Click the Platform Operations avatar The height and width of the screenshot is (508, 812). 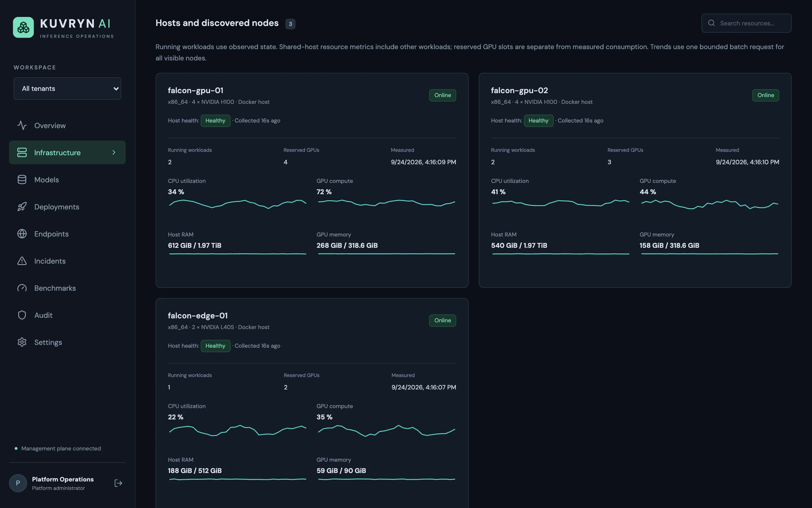click(18, 483)
